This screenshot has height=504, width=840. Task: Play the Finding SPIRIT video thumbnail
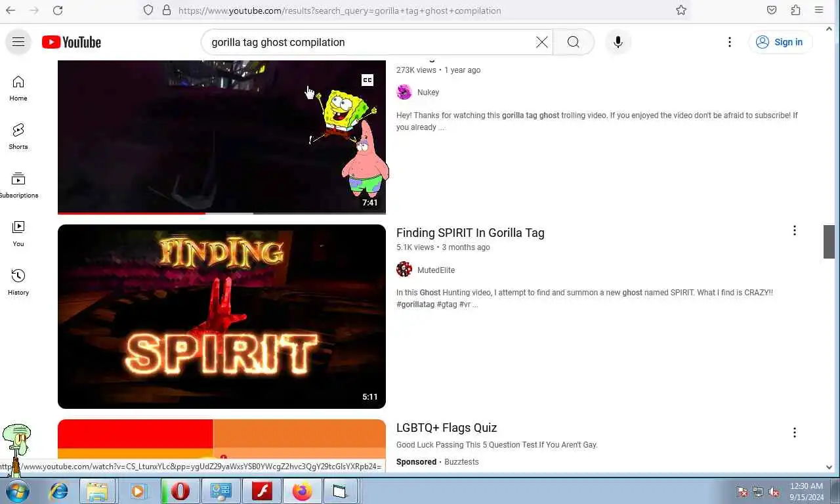222,316
